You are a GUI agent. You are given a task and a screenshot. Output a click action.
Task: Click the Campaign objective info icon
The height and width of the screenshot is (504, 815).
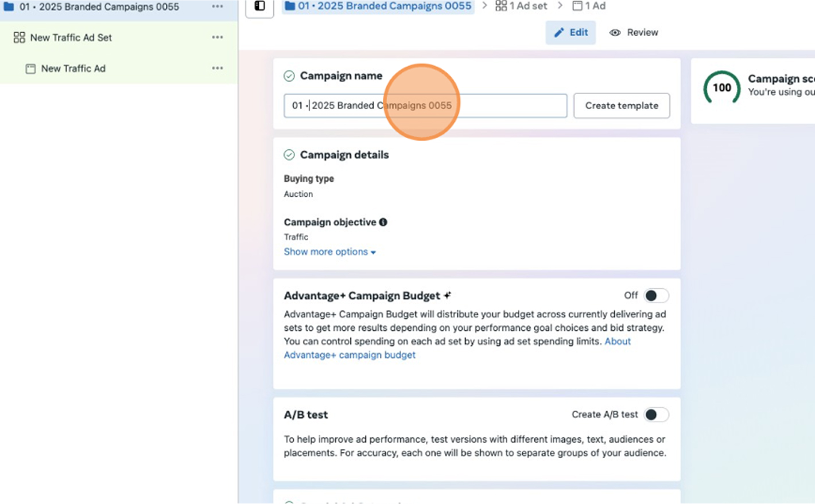point(383,222)
